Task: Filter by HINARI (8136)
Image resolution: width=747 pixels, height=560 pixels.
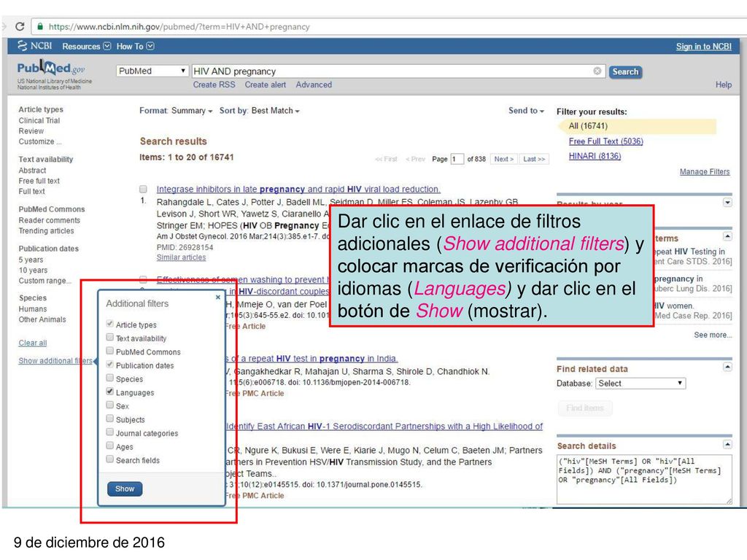Action: pos(595,156)
